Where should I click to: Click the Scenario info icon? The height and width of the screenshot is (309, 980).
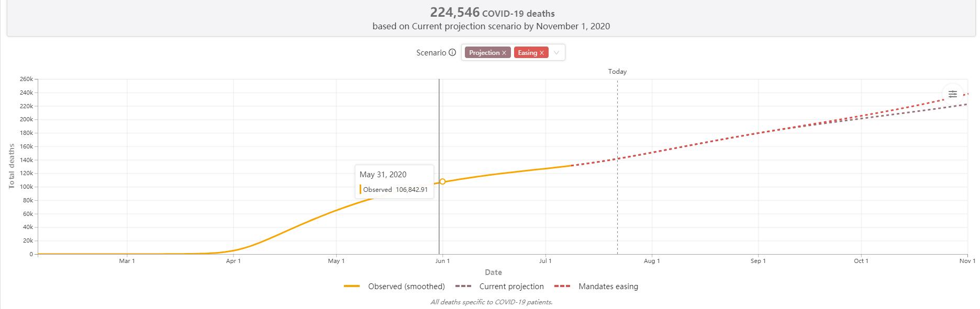pyautogui.click(x=452, y=53)
